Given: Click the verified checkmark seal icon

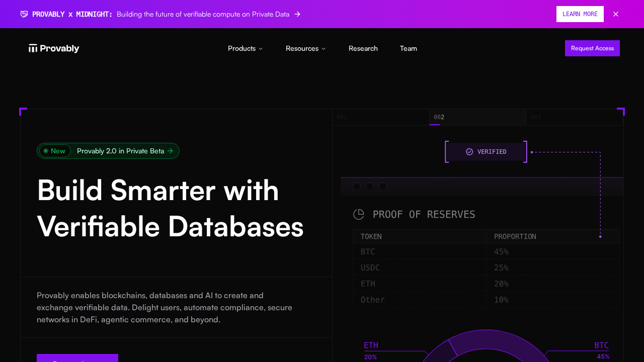Looking at the screenshot, I should pyautogui.click(x=469, y=151).
